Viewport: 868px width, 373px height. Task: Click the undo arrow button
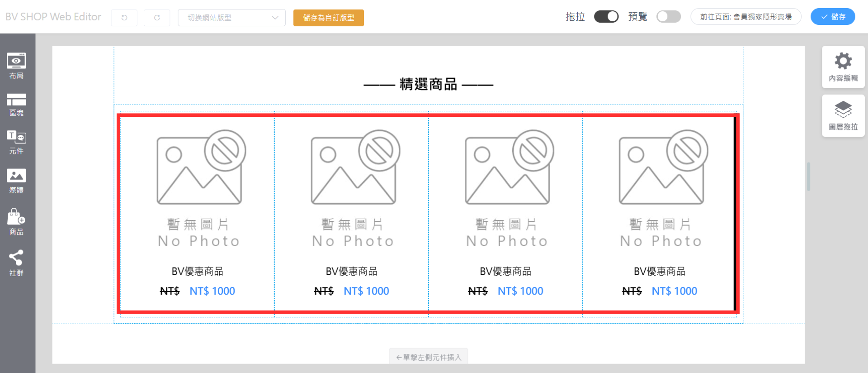[124, 18]
